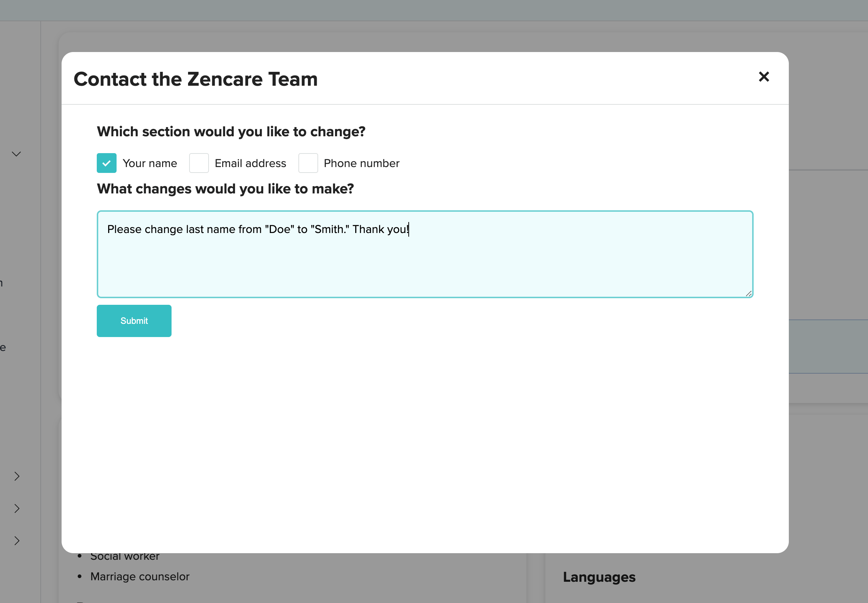The image size is (868, 603).
Task: Grab the text area resize handle
Action: [748, 293]
